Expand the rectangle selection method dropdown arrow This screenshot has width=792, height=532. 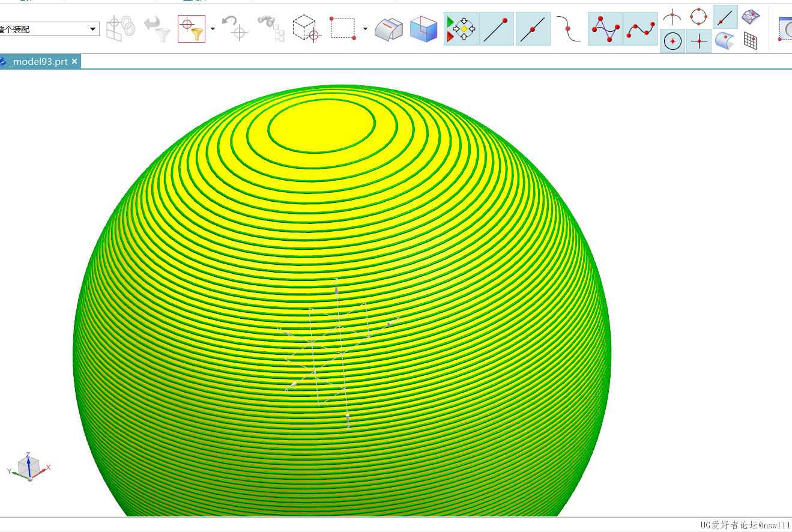365,29
